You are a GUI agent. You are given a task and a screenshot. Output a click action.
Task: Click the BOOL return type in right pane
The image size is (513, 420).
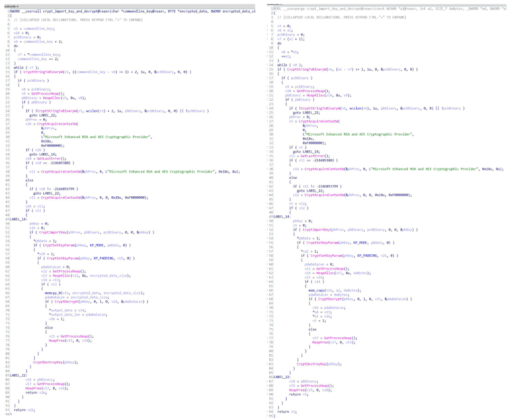[x=278, y=9]
